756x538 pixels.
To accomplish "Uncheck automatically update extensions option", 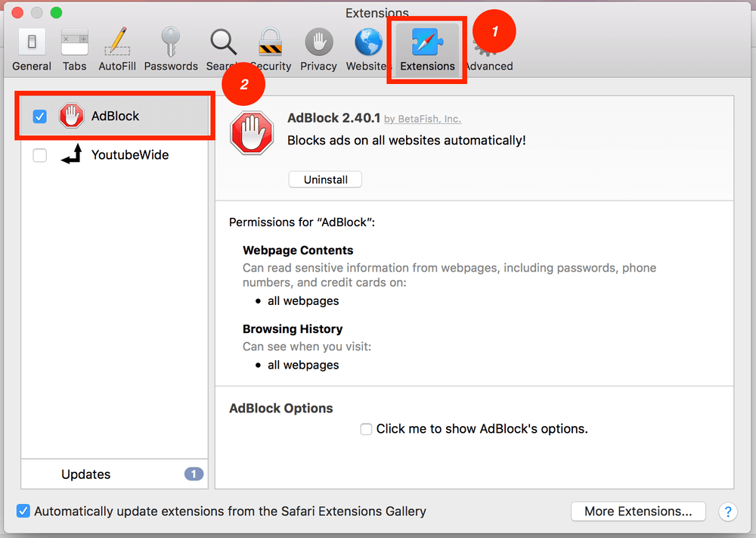I will click(23, 511).
